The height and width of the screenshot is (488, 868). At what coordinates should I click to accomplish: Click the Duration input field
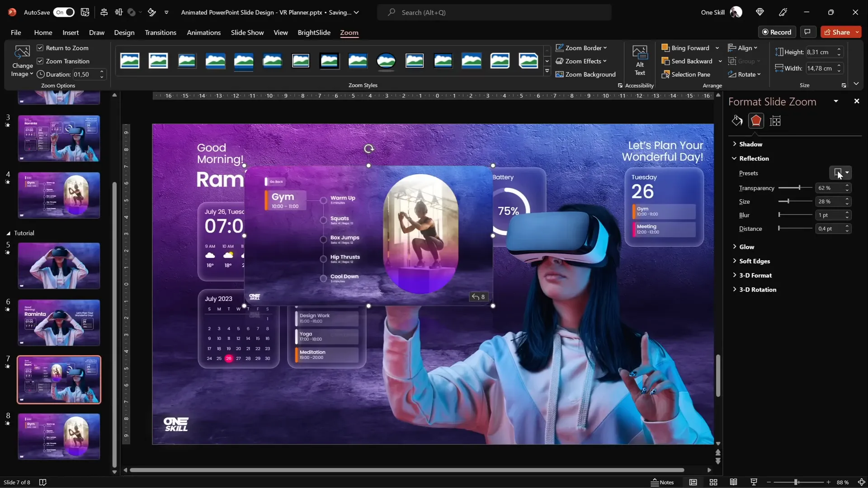(86, 74)
